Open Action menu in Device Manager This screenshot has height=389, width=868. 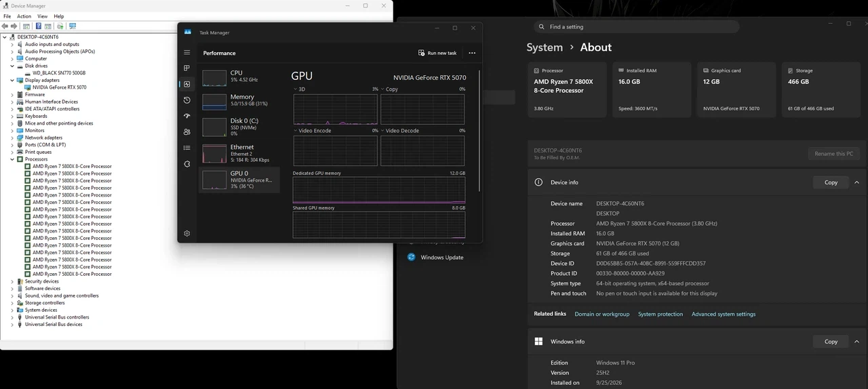click(x=24, y=16)
